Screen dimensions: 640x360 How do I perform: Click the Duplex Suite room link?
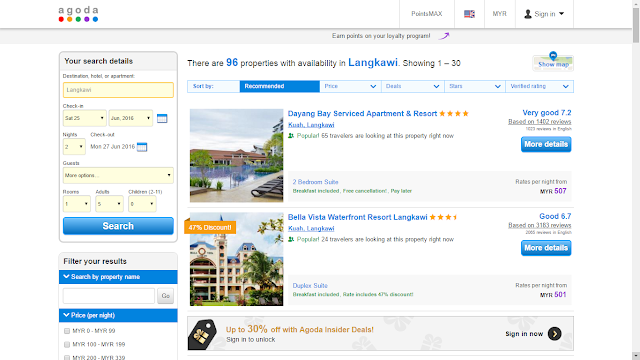coord(310,286)
